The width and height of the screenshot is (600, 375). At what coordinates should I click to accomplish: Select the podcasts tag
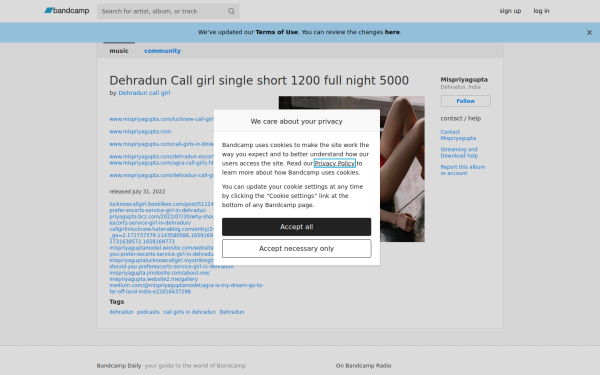click(148, 312)
